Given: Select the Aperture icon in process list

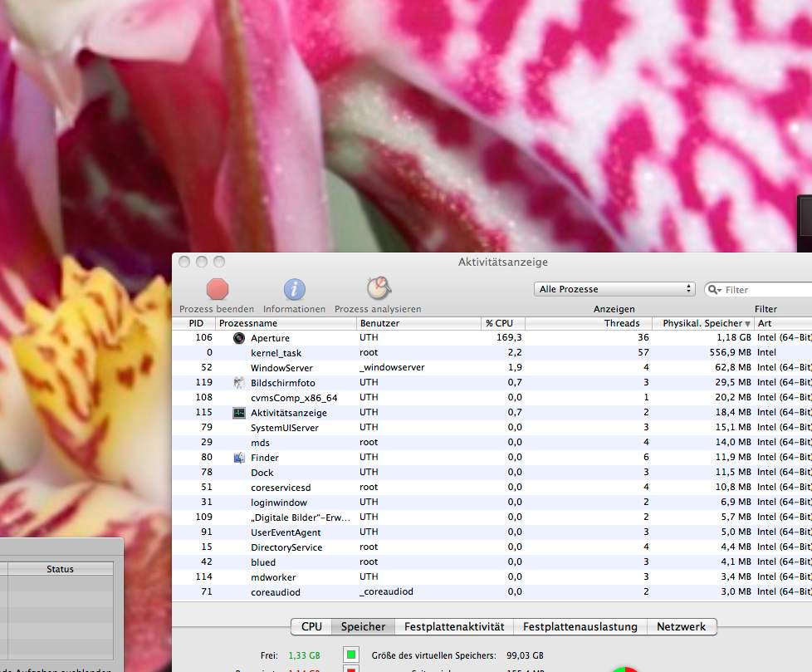Looking at the screenshot, I should tap(239, 338).
